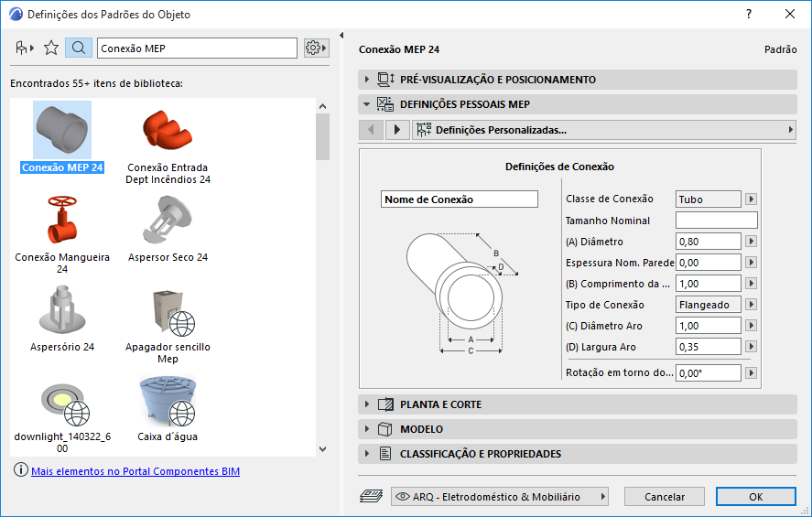Viewport: 812px width, 517px height.
Task: Click (C) Diâmetro Aro value field
Action: click(x=708, y=326)
